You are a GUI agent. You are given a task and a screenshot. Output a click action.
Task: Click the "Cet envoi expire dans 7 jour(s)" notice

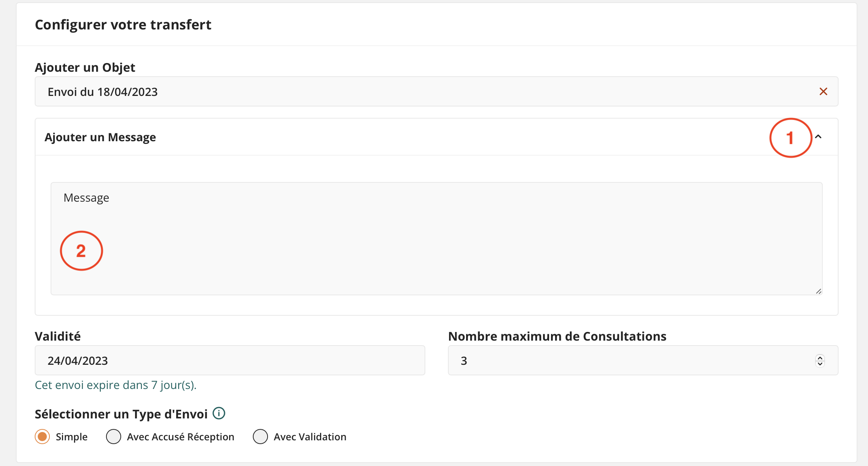point(115,385)
